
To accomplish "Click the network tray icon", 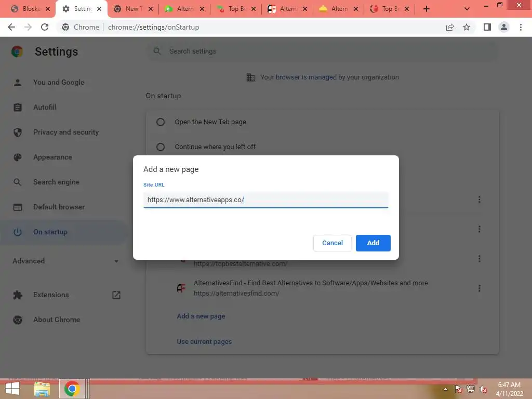I will 470,389.
